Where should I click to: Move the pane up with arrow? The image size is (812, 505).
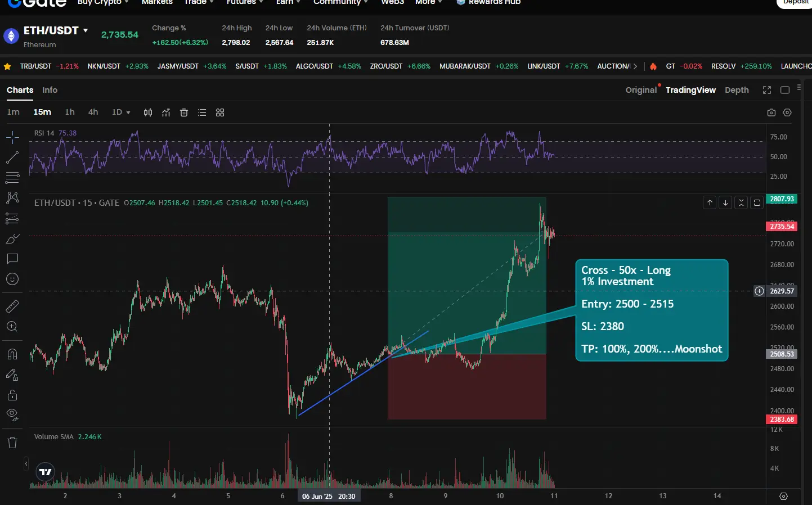pyautogui.click(x=710, y=202)
